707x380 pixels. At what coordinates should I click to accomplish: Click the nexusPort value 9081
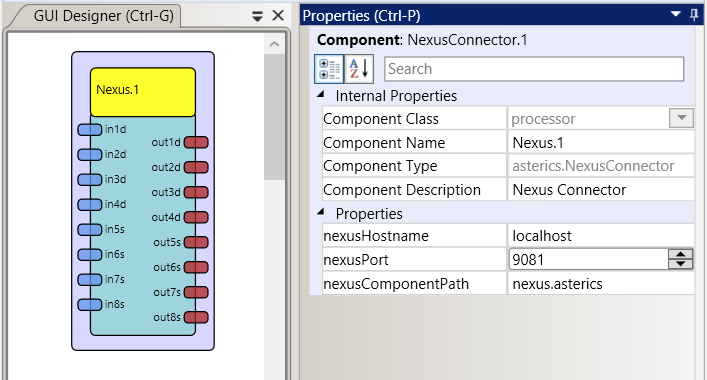(x=588, y=260)
